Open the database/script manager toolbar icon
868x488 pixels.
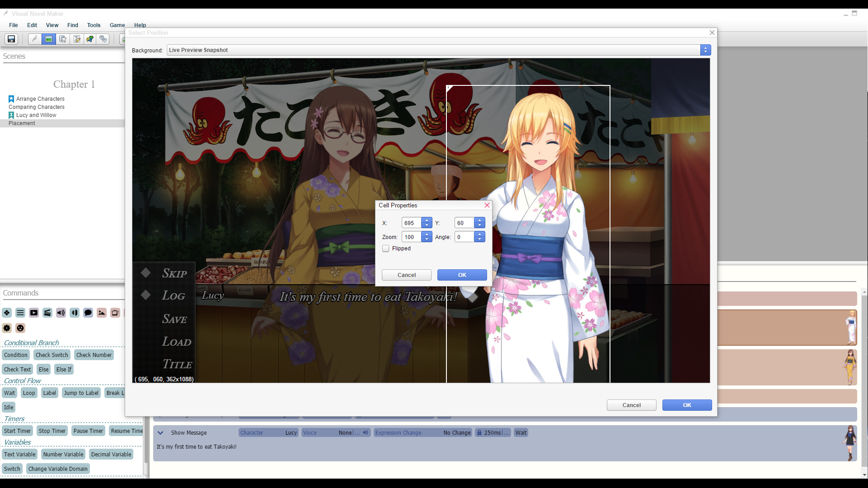[63, 39]
